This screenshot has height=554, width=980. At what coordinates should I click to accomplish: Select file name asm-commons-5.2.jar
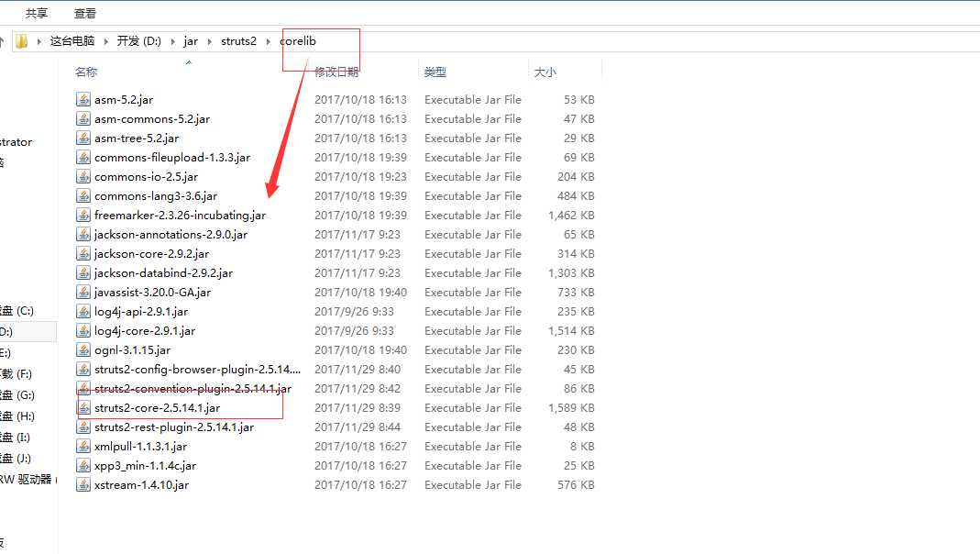click(152, 119)
